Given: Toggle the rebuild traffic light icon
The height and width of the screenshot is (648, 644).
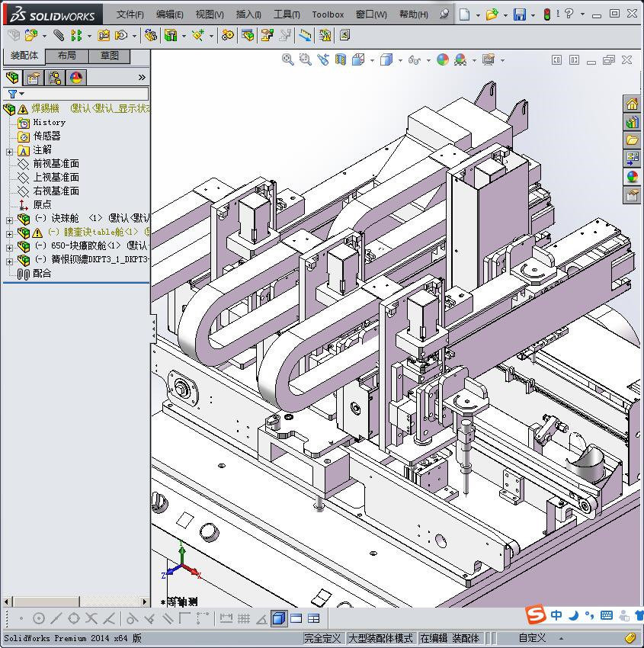Looking at the screenshot, I should [x=547, y=14].
